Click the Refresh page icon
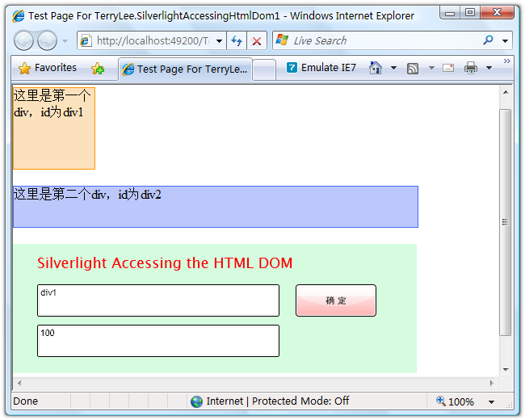The image size is (525, 420). pos(237,41)
